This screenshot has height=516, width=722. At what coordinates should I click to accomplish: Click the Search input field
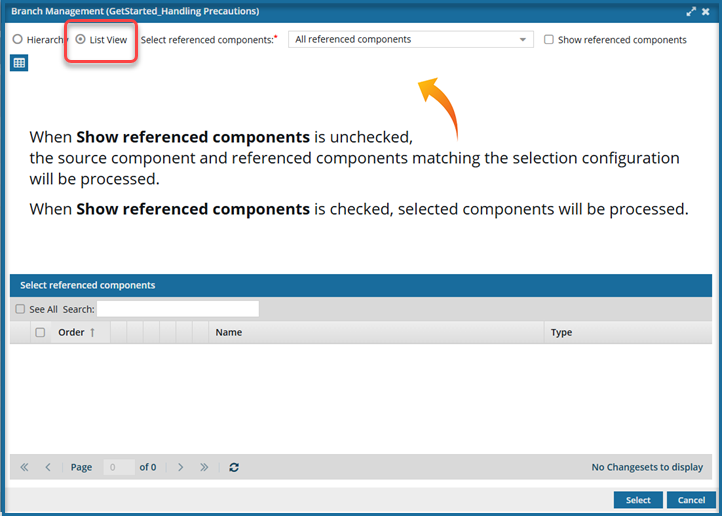pyautogui.click(x=177, y=309)
